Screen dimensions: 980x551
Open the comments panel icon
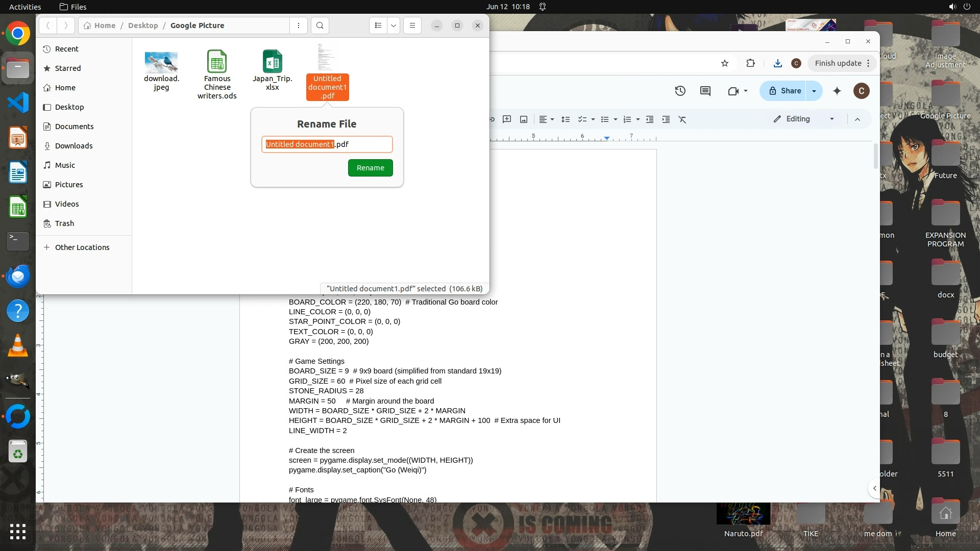[x=705, y=91]
